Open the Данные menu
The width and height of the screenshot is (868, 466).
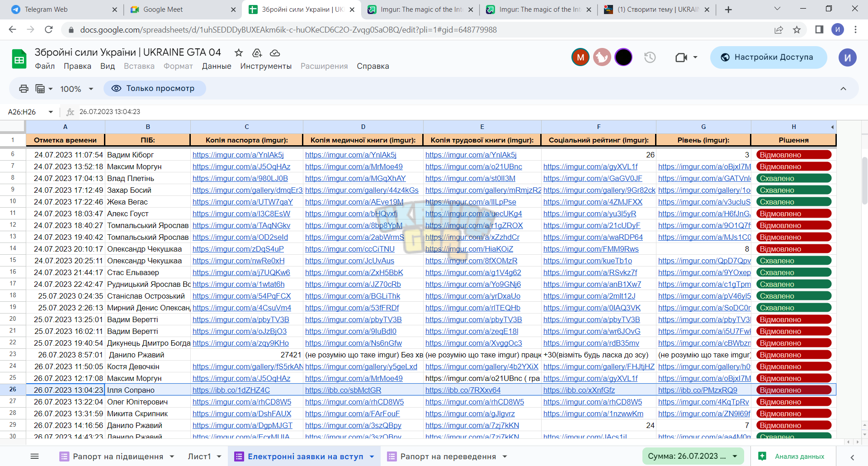(217, 66)
